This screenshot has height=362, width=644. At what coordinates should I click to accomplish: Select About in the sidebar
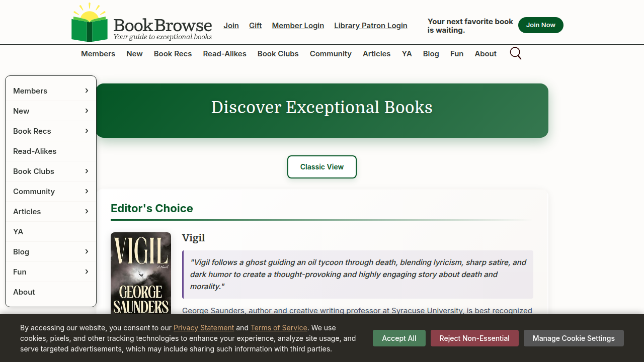point(51,292)
